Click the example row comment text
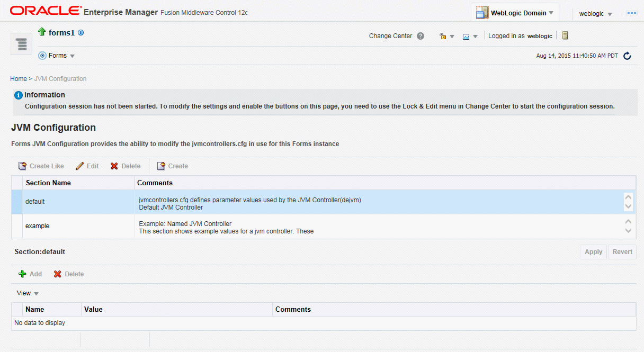The width and height of the screenshot is (644, 352). point(226,228)
